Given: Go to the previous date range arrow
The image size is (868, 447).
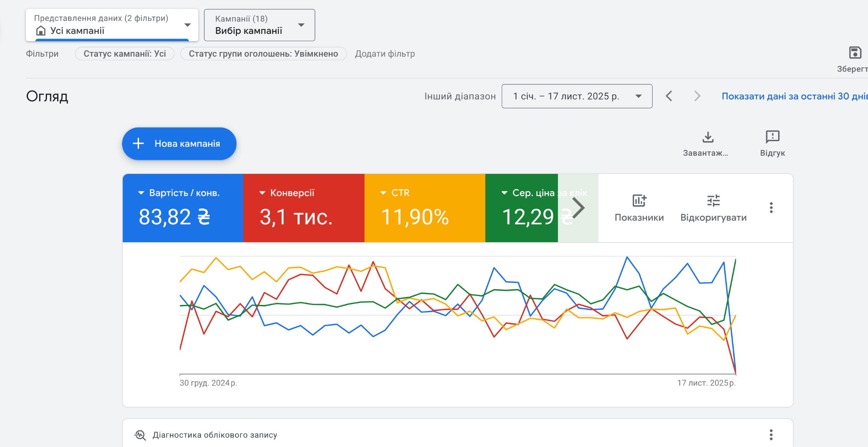Looking at the screenshot, I should pos(669,96).
